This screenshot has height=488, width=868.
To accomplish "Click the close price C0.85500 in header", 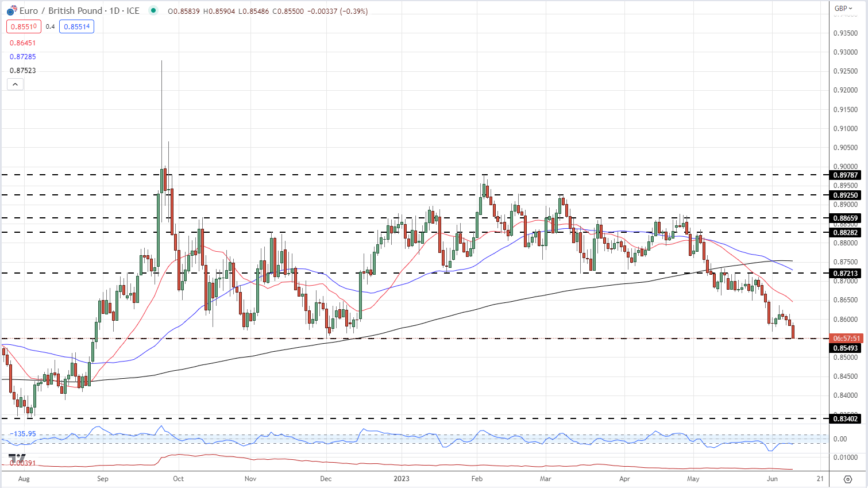I will coord(288,11).
